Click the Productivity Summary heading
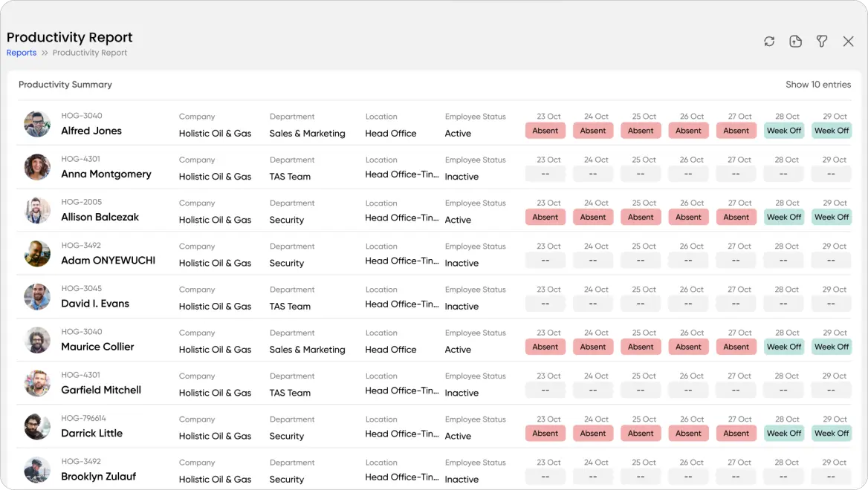This screenshot has height=490, width=868. click(65, 85)
